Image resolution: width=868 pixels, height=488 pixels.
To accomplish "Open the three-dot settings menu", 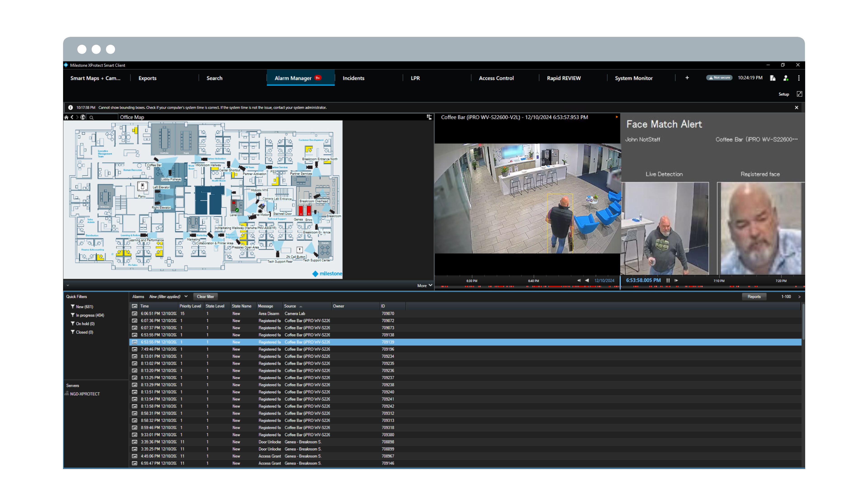I will pos(799,78).
